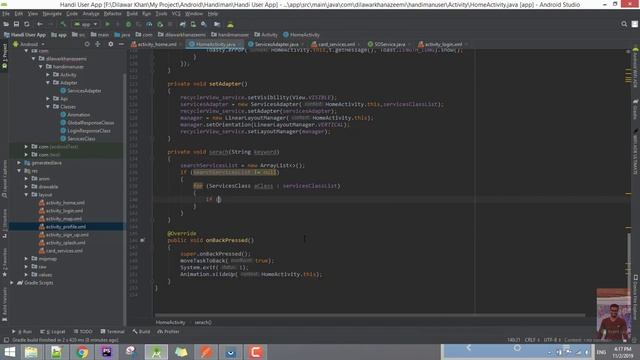Click the Back navigation arrow
Image resolution: width=640 pixels, height=360 pixels.
pyautogui.click(x=40, y=24)
